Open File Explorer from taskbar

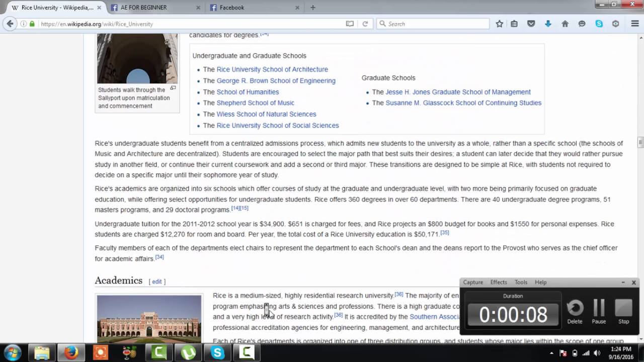(x=42, y=352)
